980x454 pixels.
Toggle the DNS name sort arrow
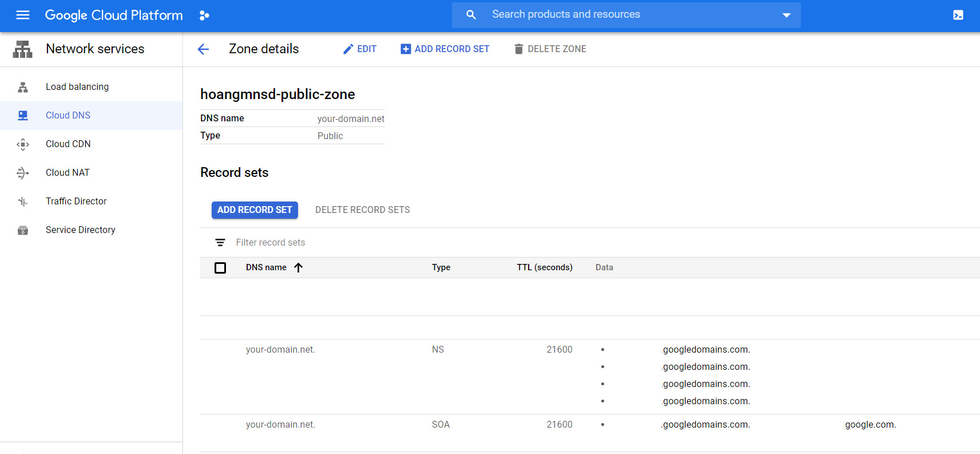click(298, 267)
